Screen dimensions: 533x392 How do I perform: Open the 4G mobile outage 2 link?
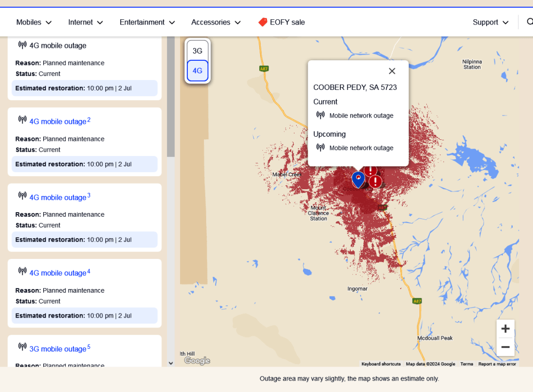pos(58,122)
